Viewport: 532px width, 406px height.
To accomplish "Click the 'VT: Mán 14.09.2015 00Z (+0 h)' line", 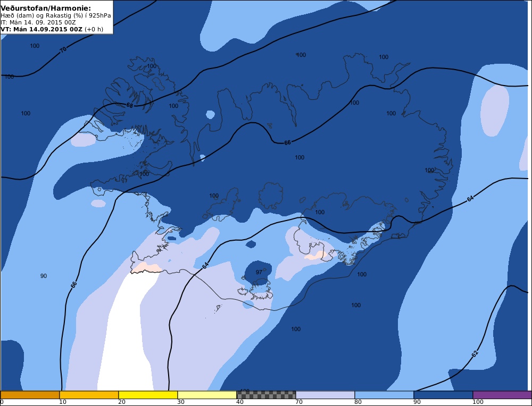I will click(52, 29).
